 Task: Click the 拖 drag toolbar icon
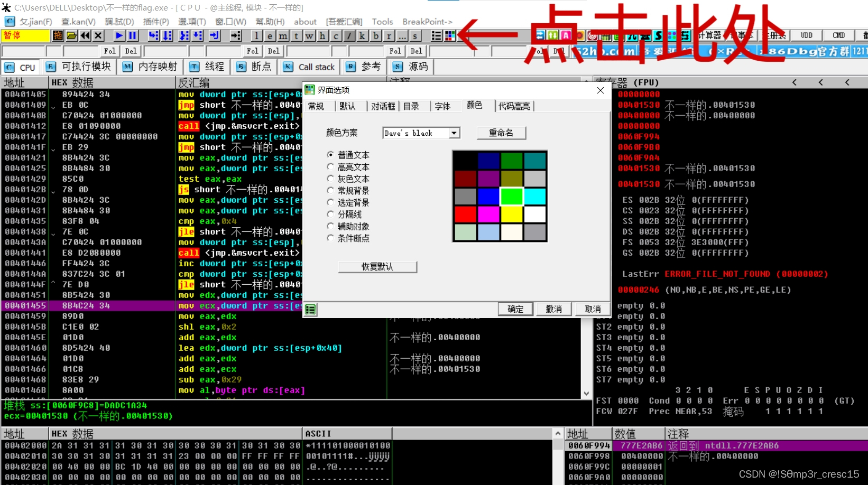58,35
